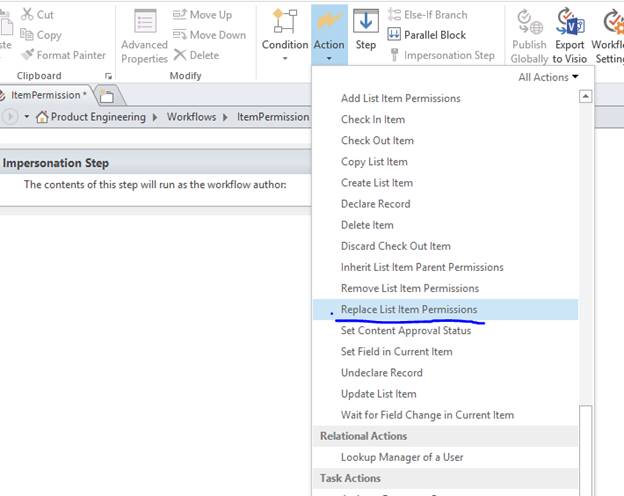This screenshot has height=496, width=624.
Task: Select the Impersonation Step title bar
Action: 156,162
